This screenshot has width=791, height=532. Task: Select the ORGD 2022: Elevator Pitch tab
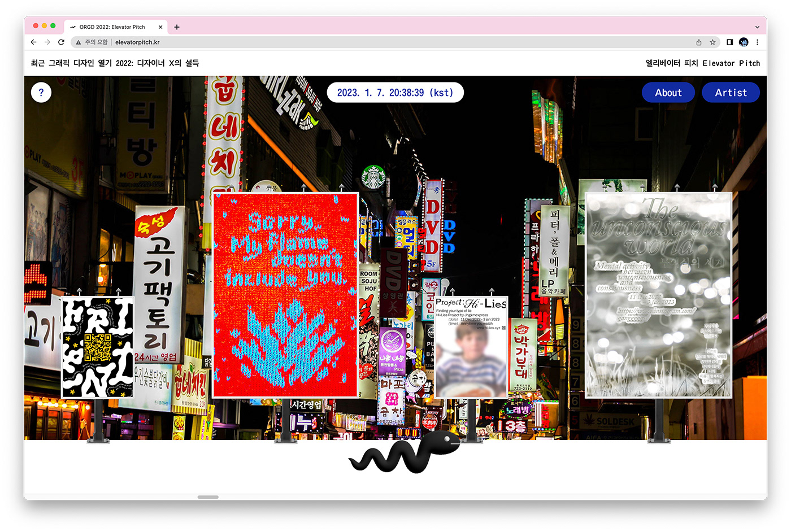pyautogui.click(x=116, y=27)
